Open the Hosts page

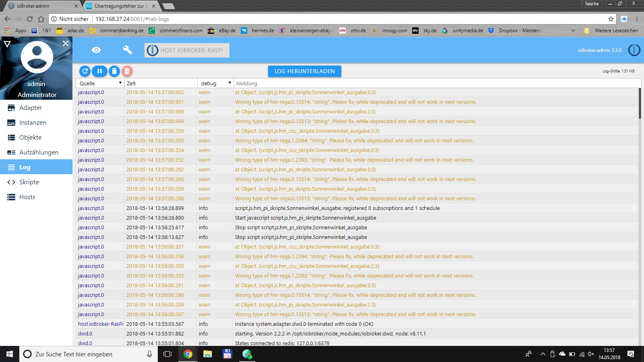pos(36,197)
